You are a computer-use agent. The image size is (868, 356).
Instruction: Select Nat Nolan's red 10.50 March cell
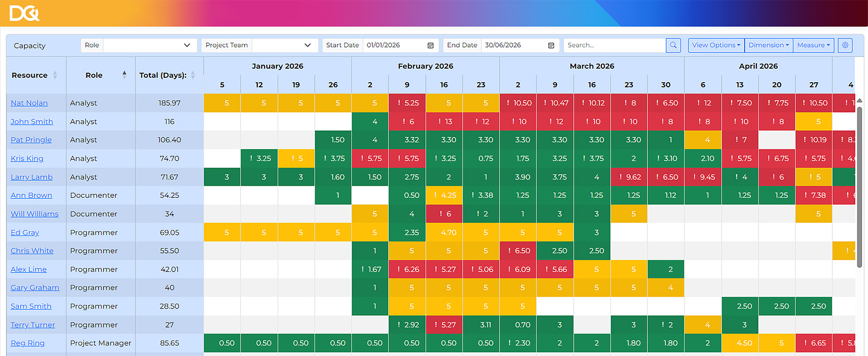click(x=518, y=103)
